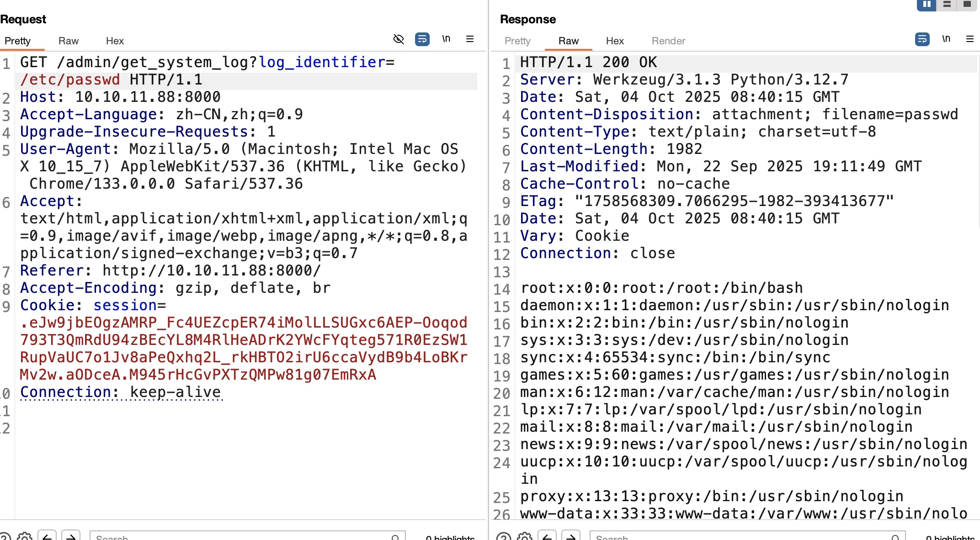980x540 pixels.
Task: Go to previous match in Request search
Action: coord(47,537)
